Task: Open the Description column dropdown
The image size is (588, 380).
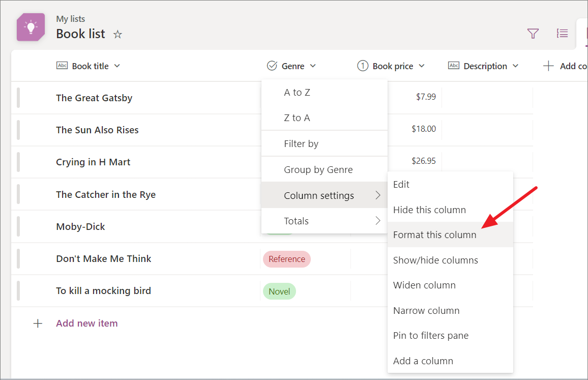Action: coord(516,66)
